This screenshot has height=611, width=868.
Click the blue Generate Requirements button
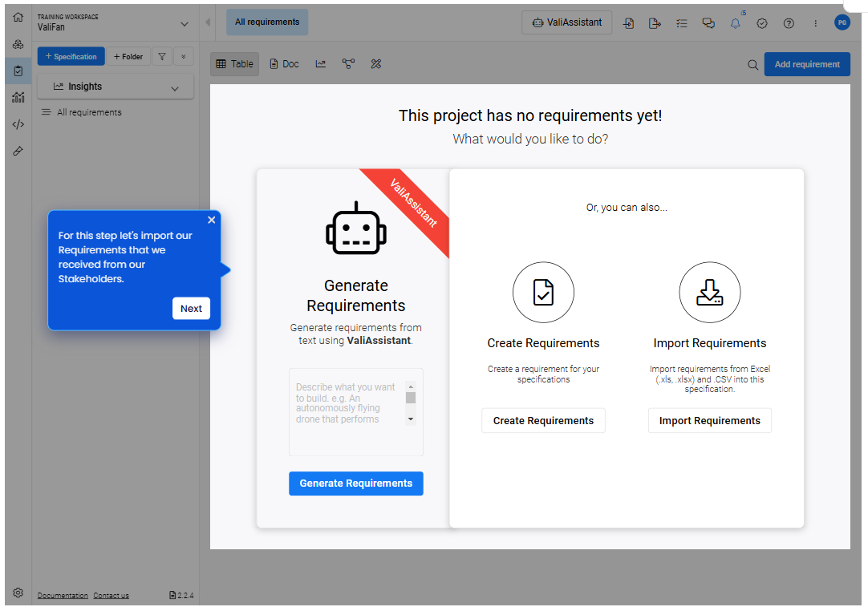tap(356, 484)
